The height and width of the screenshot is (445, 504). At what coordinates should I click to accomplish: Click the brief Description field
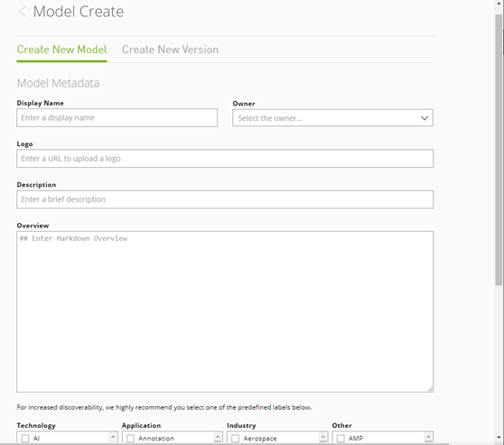pyautogui.click(x=225, y=199)
